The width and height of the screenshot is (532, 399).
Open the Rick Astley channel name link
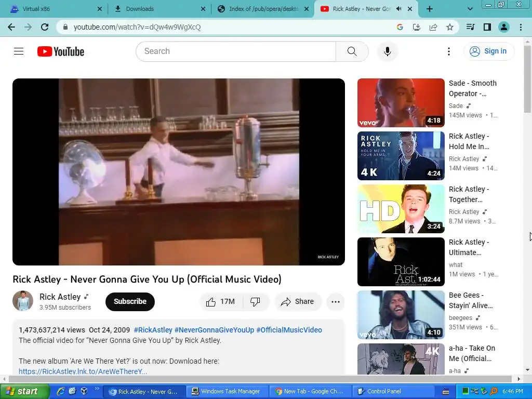tap(60, 297)
